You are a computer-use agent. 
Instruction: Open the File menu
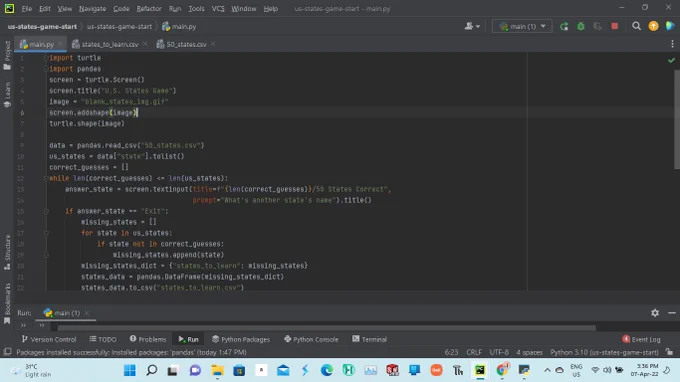click(26, 9)
